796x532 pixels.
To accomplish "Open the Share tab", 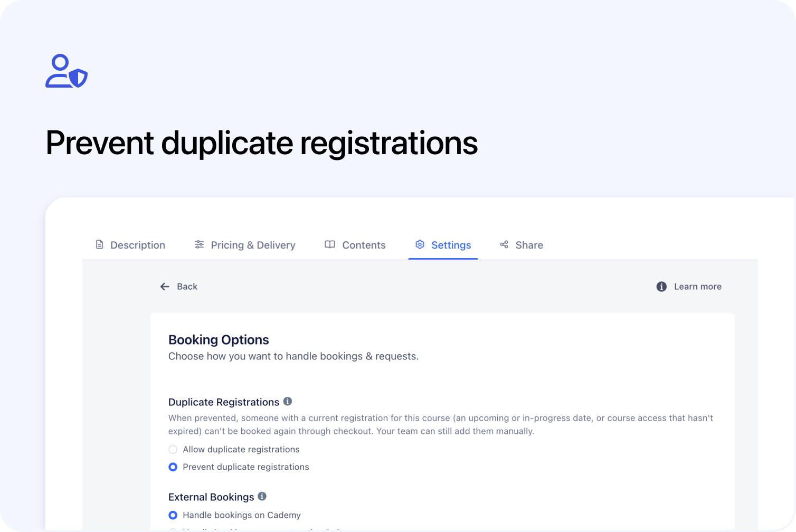I will click(x=522, y=245).
